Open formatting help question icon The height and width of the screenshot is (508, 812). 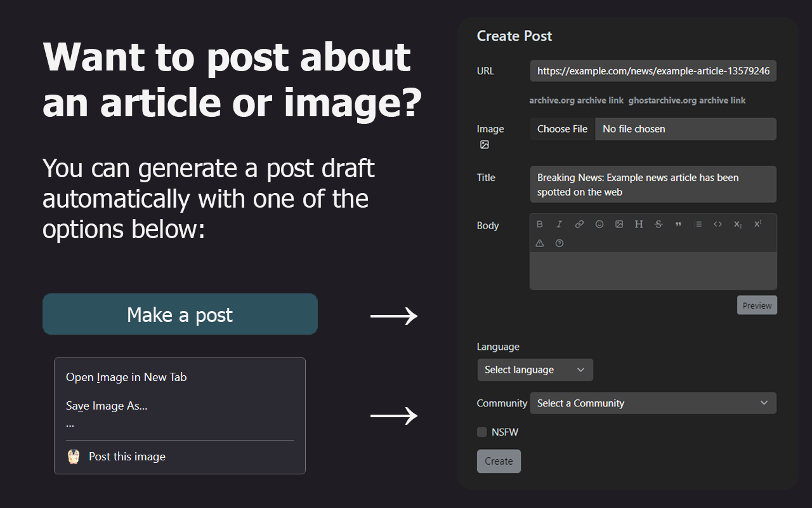coord(560,243)
